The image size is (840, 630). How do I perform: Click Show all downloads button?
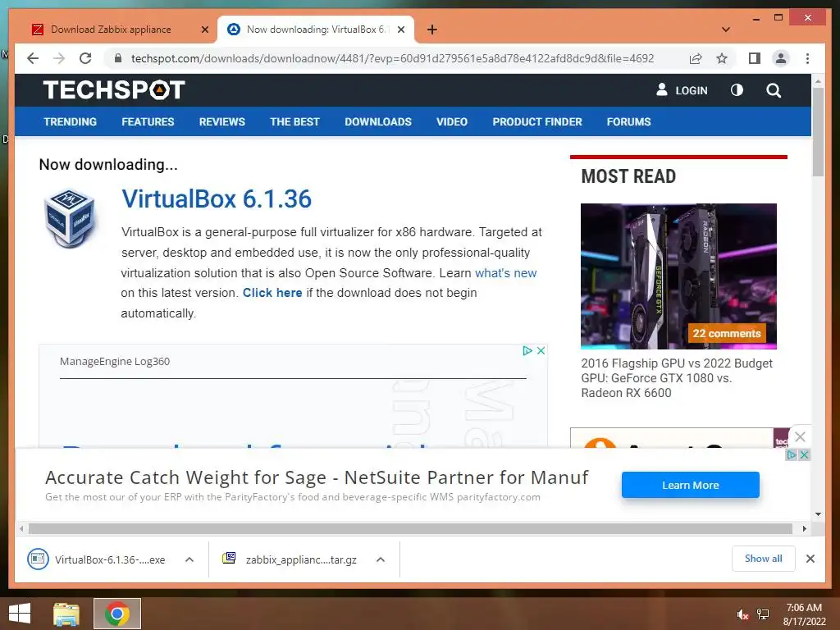pos(763,559)
